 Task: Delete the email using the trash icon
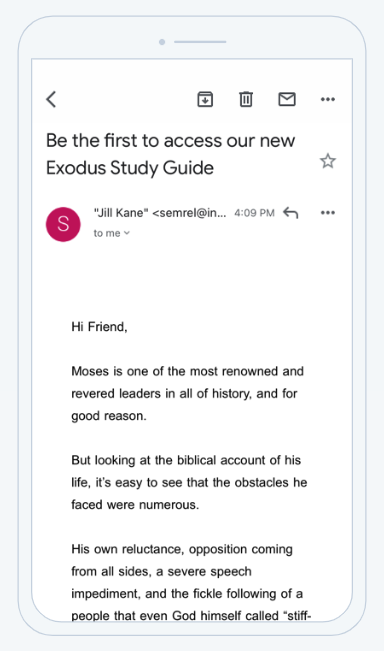tap(246, 99)
